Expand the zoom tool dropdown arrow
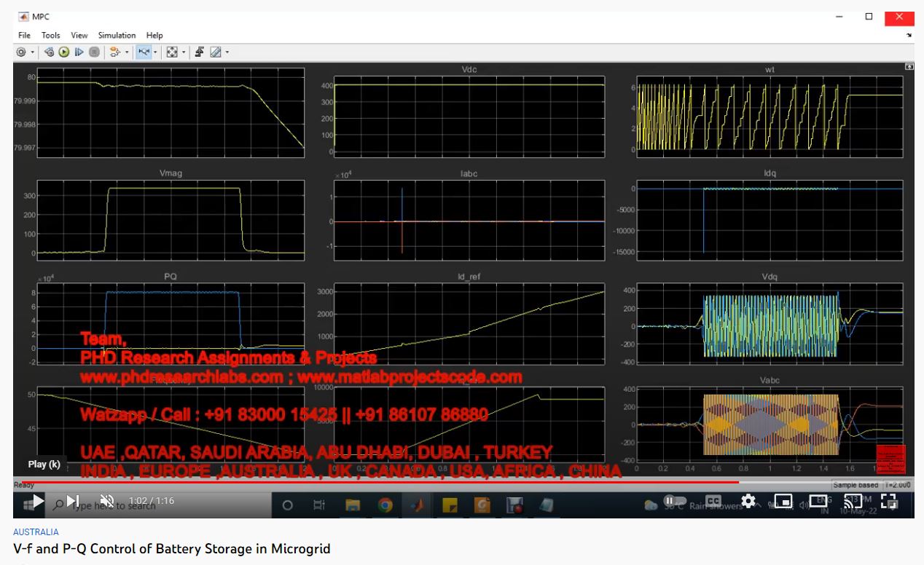The image size is (924, 565). coord(155,52)
